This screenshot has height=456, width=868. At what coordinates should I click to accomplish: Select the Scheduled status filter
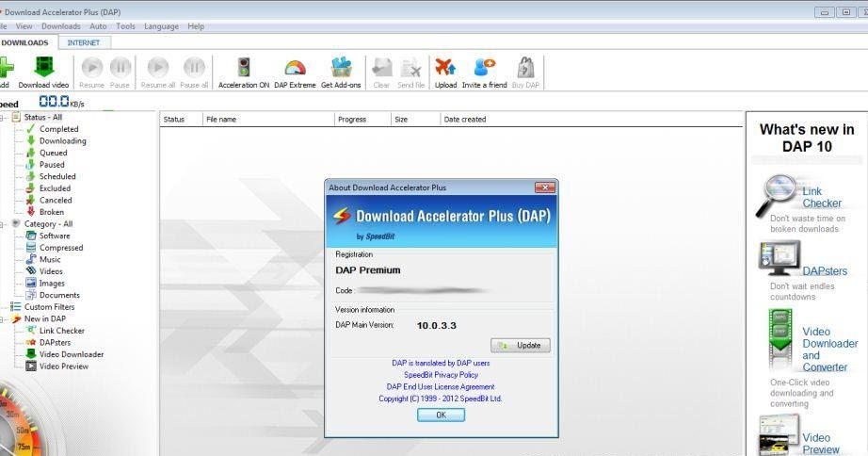[x=57, y=176]
